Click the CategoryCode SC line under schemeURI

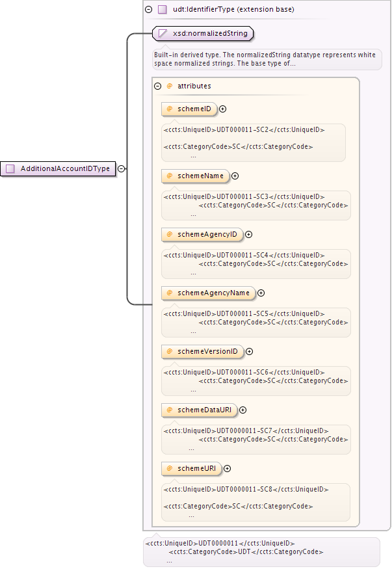238,506
